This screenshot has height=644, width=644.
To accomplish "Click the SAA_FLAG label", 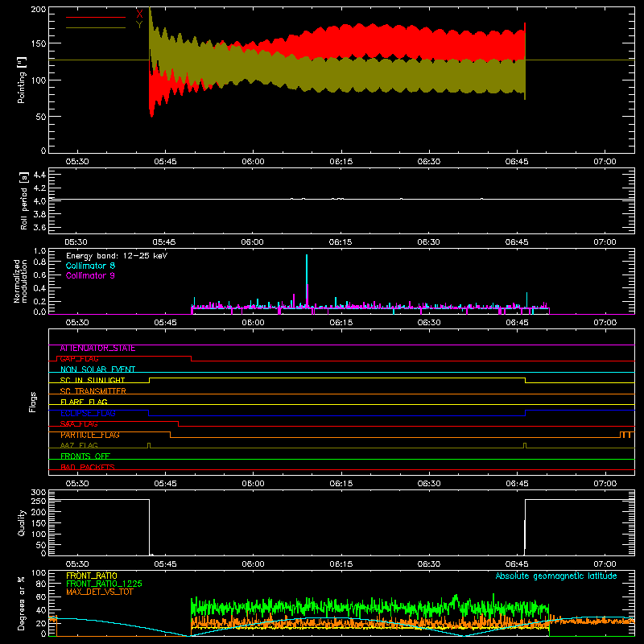I will tap(79, 424).
